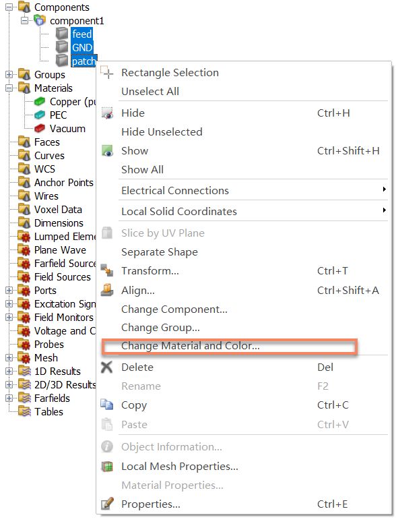396x532 pixels.
Task: Open Electrical Connections submenu arrow
Action: coord(384,189)
